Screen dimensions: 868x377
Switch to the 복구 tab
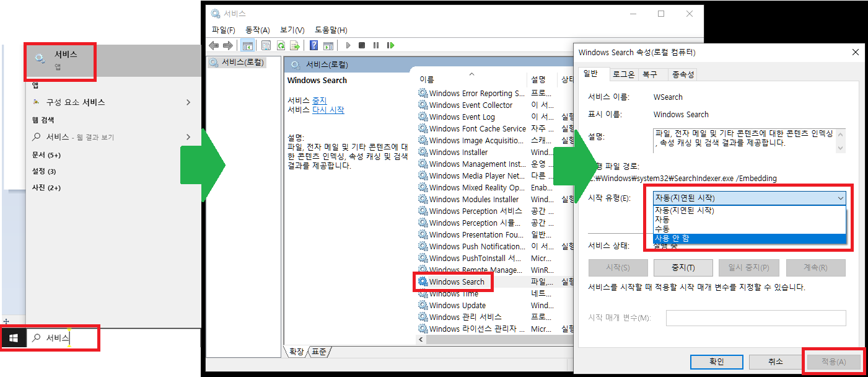(x=650, y=74)
